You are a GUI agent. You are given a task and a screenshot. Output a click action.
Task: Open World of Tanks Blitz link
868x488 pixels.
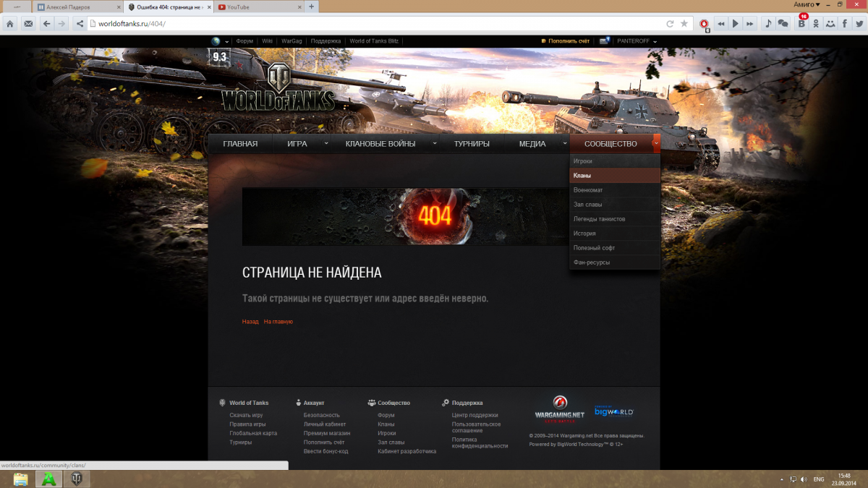[373, 41]
